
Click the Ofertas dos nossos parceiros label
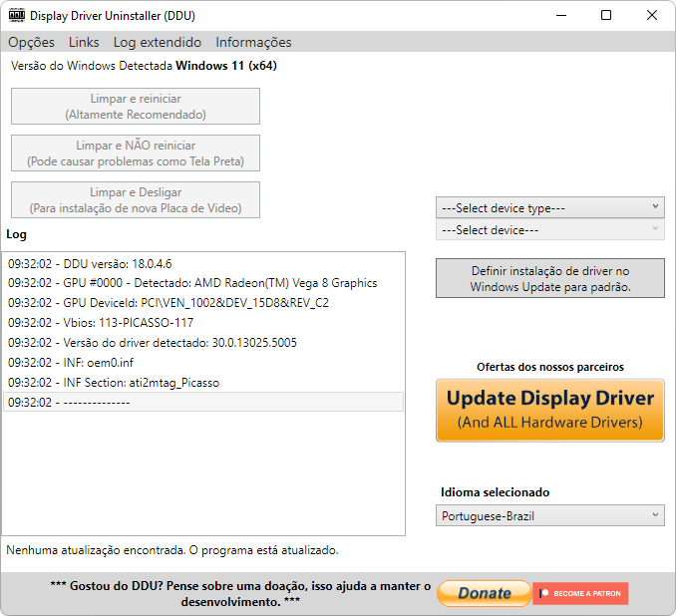550,367
